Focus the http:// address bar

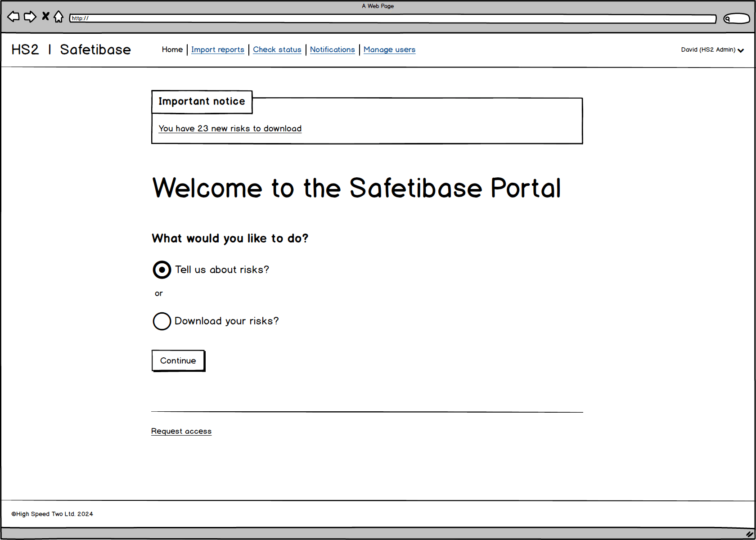coord(393,18)
